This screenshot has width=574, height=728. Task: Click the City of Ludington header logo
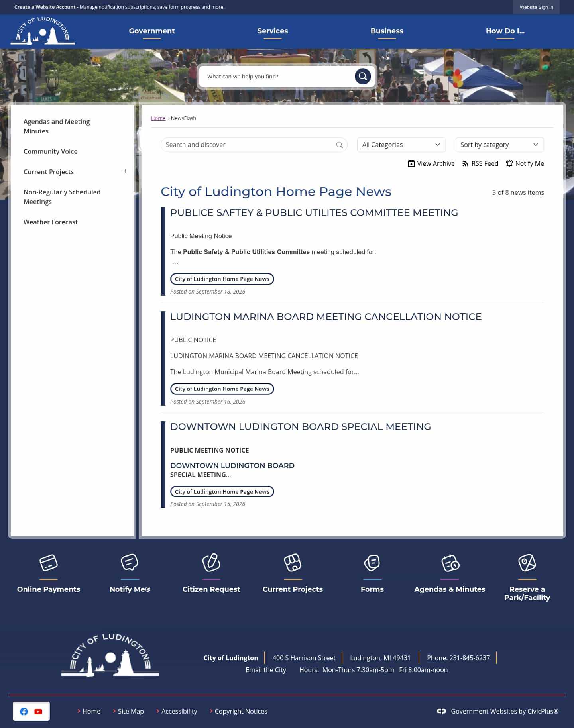tap(43, 31)
